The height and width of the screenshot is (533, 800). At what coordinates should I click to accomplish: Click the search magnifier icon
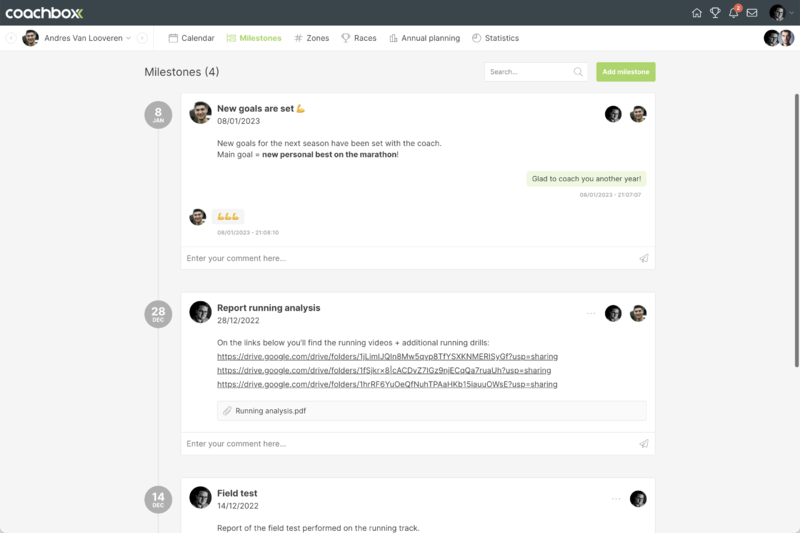(578, 72)
